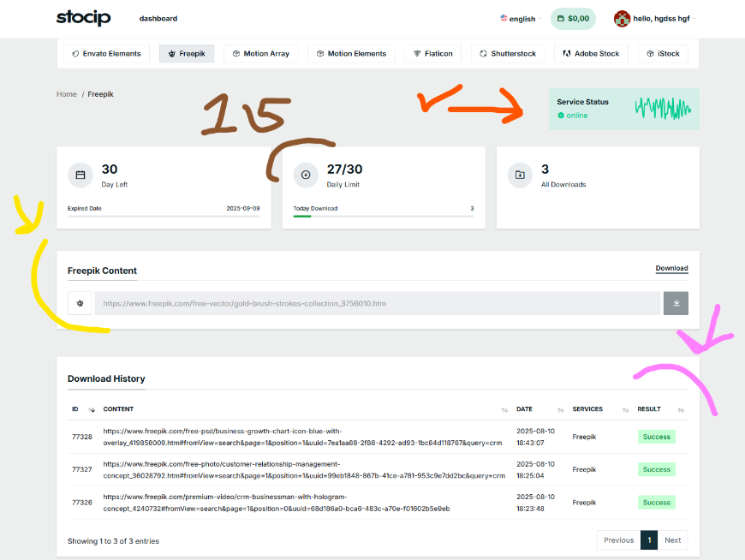Click the Expired Date progress bar

tap(164, 217)
